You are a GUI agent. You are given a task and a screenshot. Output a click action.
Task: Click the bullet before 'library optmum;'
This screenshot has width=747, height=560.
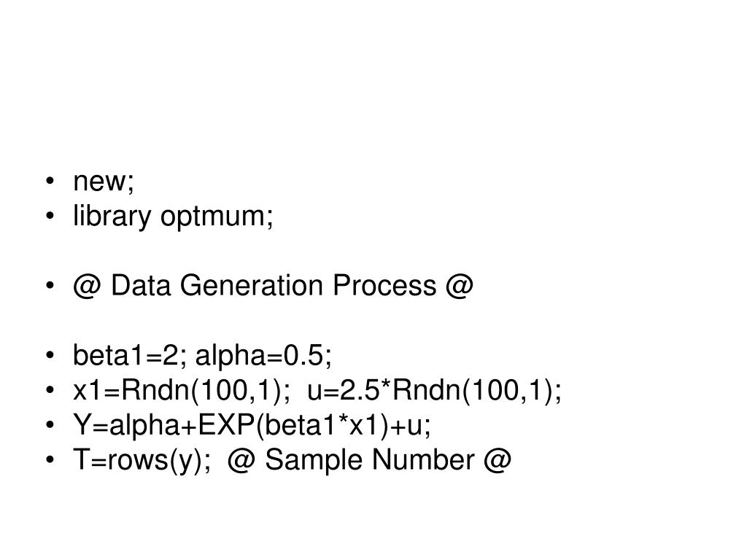click(x=50, y=216)
